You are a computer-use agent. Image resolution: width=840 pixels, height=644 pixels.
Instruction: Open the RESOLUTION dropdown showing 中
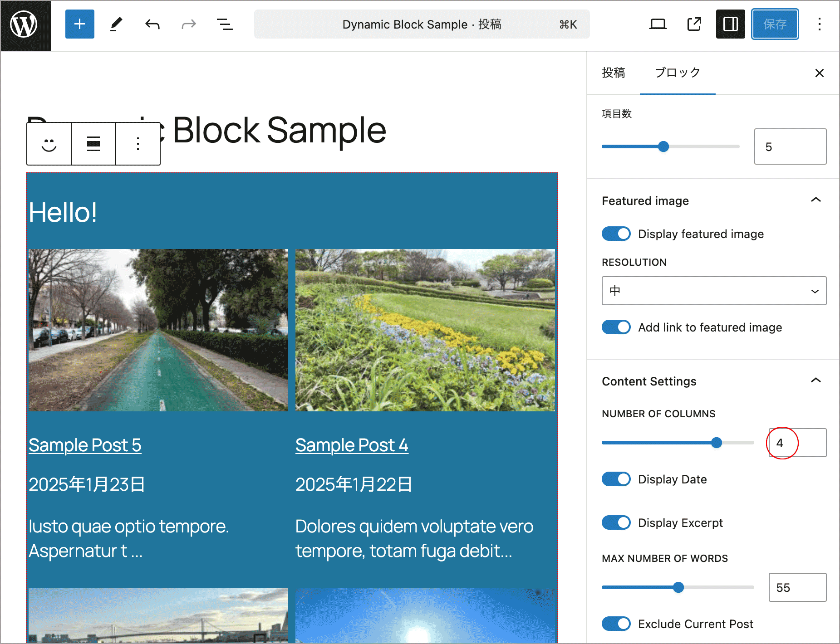pos(714,291)
